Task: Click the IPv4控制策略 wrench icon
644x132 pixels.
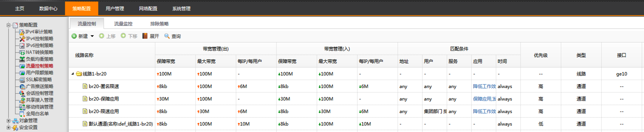Action: pyautogui.click(x=22, y=39)
